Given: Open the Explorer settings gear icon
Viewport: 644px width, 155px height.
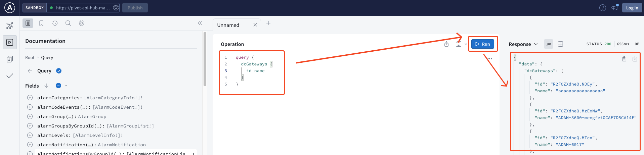Looking at the screenshot, I should click(x=82, y=23).
